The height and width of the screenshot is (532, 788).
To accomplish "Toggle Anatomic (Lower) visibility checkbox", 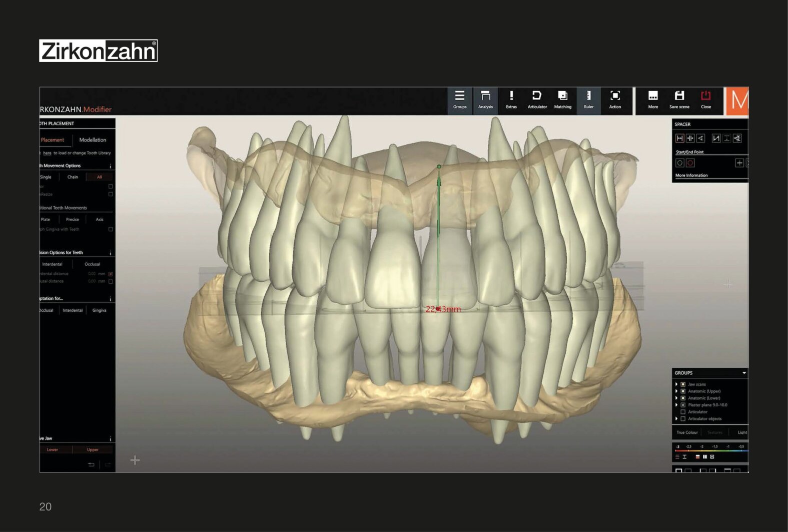I will click(683, 398).
